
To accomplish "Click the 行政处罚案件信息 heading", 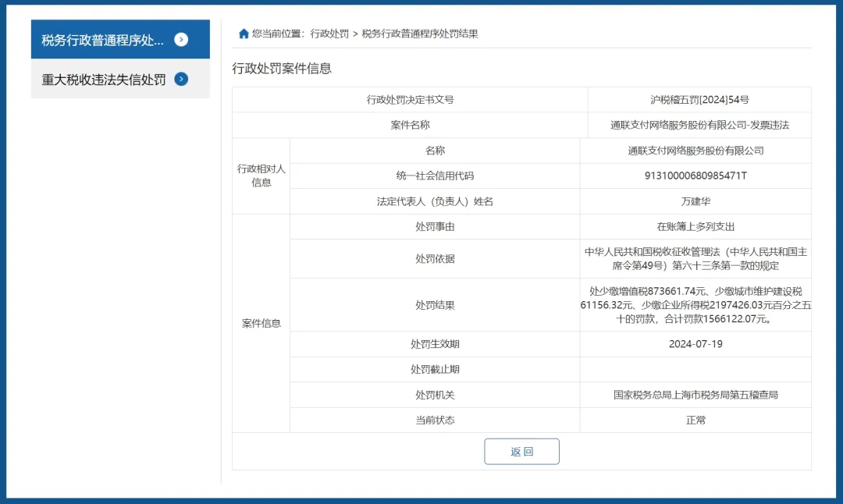I will click(282, 68).
